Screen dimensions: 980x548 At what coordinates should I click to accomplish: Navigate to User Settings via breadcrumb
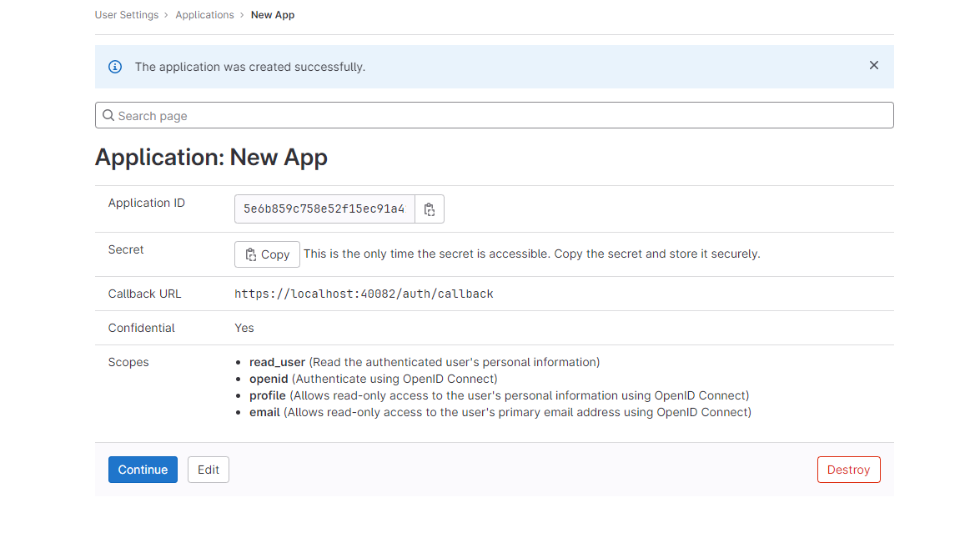pos(127,14)
